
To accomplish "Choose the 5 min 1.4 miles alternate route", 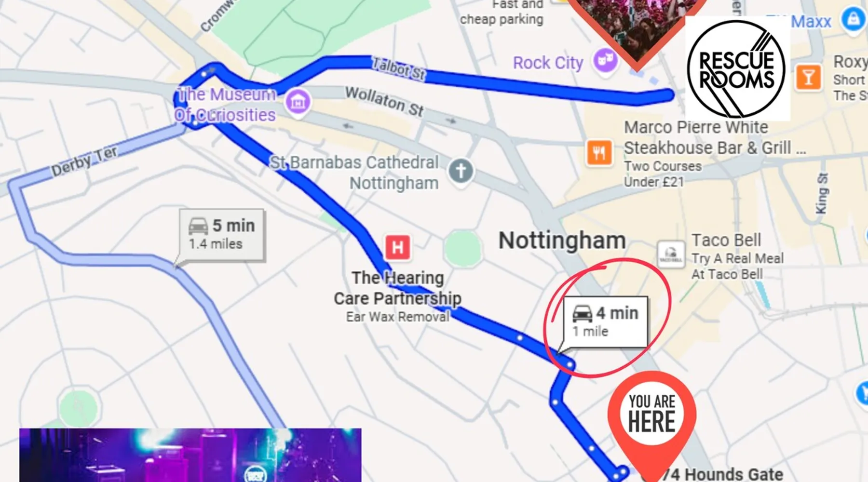I will [222, 235].
